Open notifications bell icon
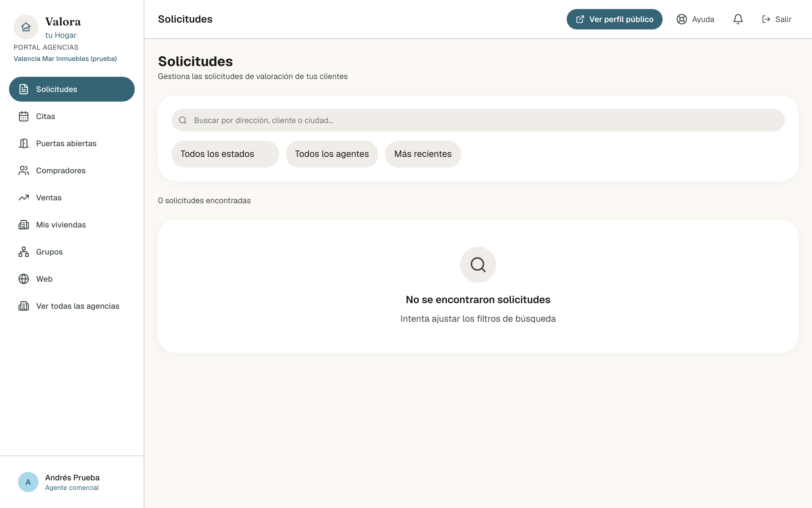Screen dimensions: 812x508 point(738,19)
